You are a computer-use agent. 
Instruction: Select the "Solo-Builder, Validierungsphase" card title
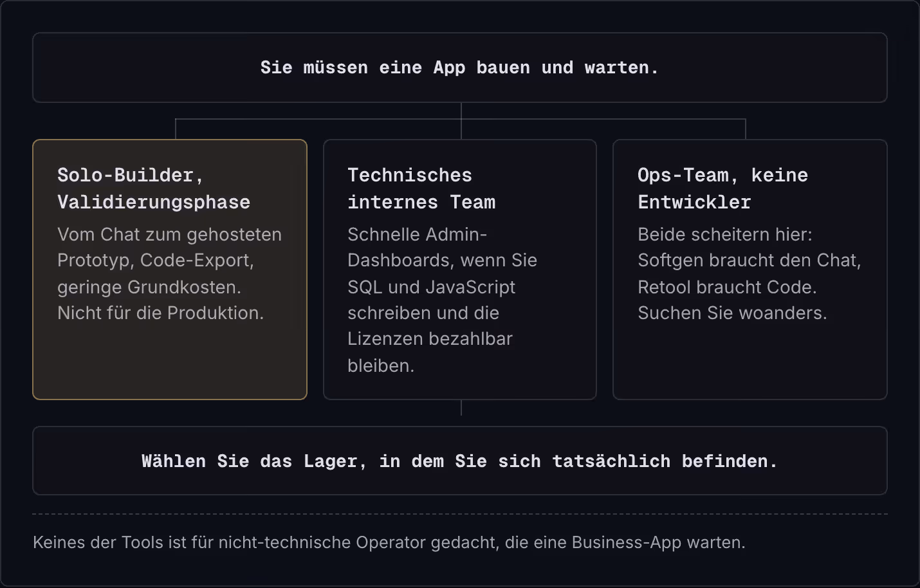pyautogui.click(x=154, y=188)
